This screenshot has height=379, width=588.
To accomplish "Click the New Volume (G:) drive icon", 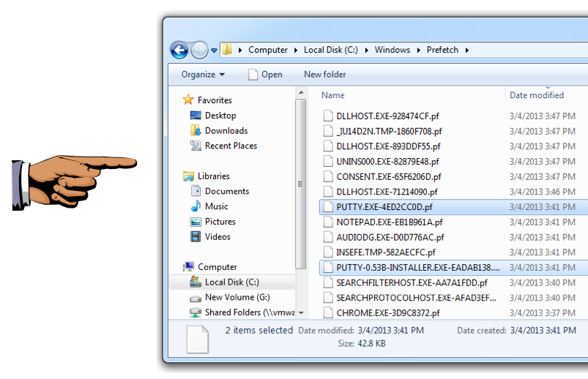I will point(196,299).
